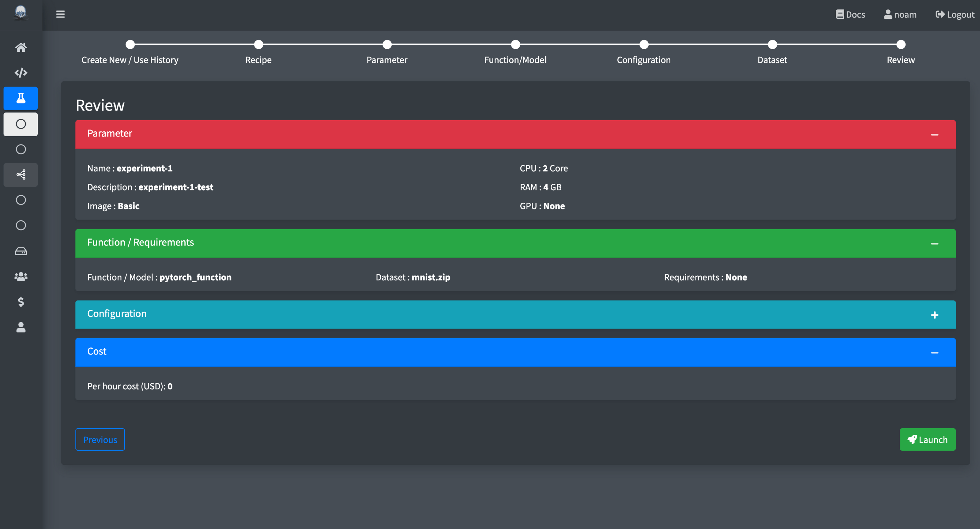This screenshot has height=529, width=980.
Task: Open the Docs link
Action: click(850, 14)
